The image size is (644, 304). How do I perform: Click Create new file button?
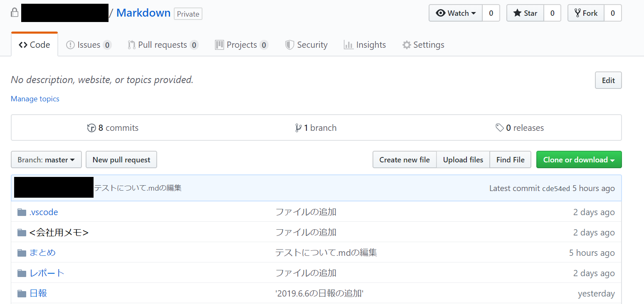(405, 160)
